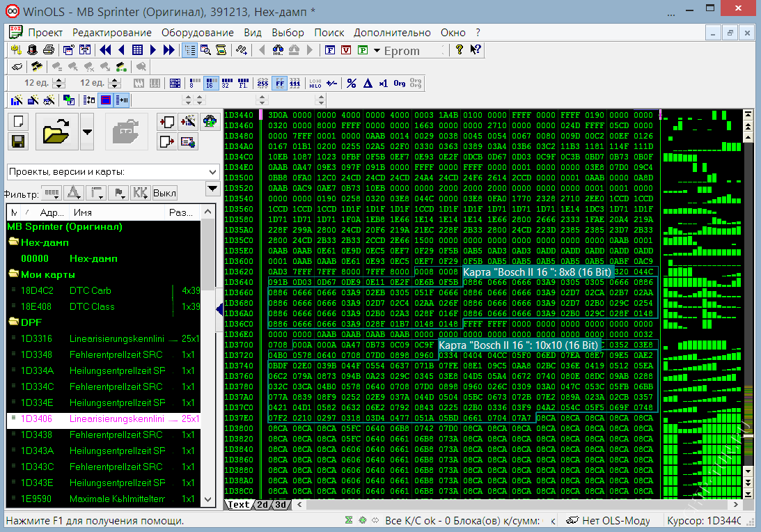761x532 pixels.
Task: Expand the open-folder button arrow
Action: pyautogui.click(x=87, y=132)
